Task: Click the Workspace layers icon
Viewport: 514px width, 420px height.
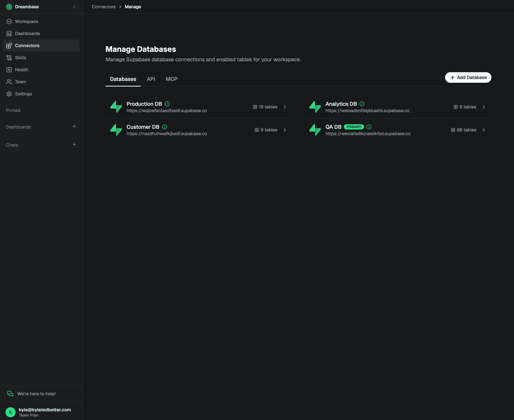Action: tap(9, 21)
